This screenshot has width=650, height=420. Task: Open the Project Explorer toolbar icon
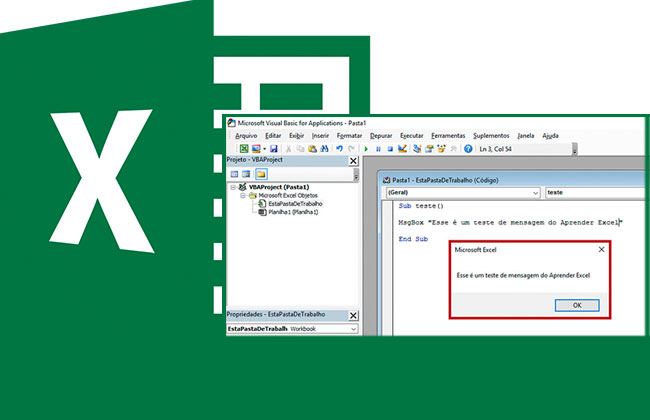417,148
